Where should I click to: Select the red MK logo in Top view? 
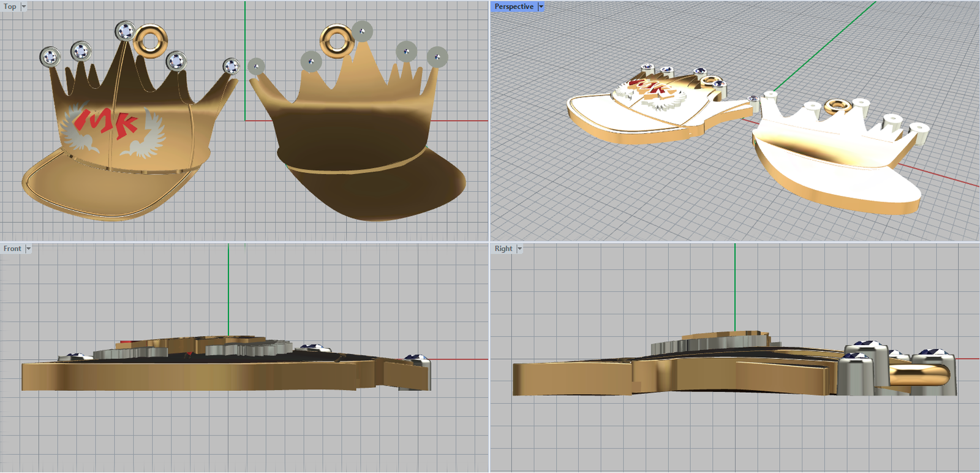click(x=105, y=123)
